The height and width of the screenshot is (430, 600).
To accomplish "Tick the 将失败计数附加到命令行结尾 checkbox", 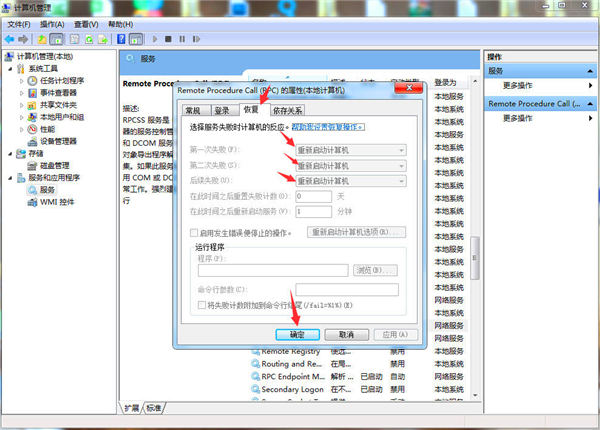I will pos(201,303).
